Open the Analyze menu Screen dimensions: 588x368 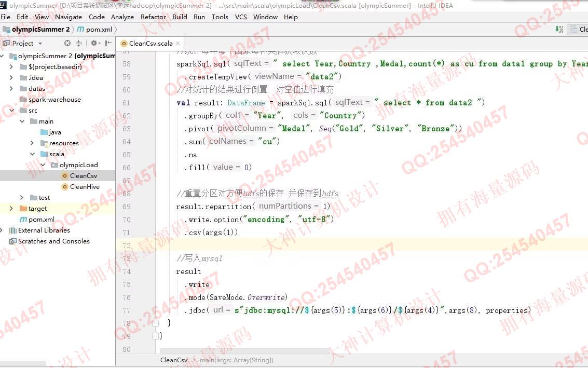pos(122,17)
